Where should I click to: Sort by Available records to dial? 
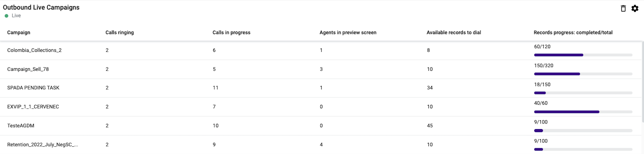click(x=454, y=33)
